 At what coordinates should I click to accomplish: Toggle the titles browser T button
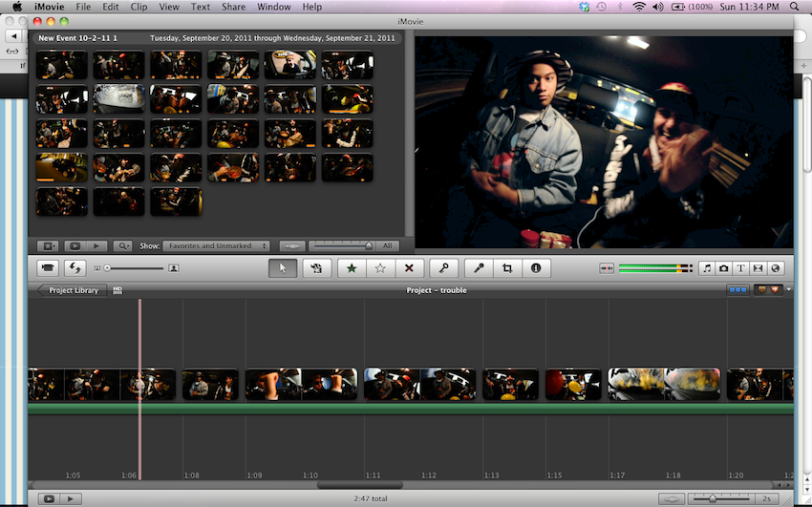741,268
